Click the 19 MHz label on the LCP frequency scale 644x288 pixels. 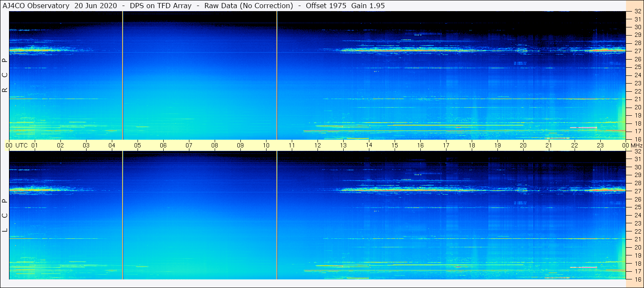coord(637,255)
